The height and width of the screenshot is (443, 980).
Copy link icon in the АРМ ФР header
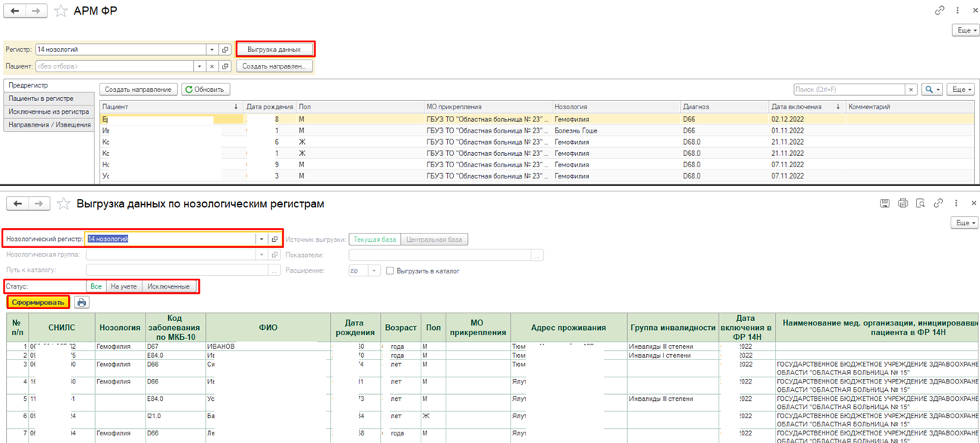click(x=939, y=11)
